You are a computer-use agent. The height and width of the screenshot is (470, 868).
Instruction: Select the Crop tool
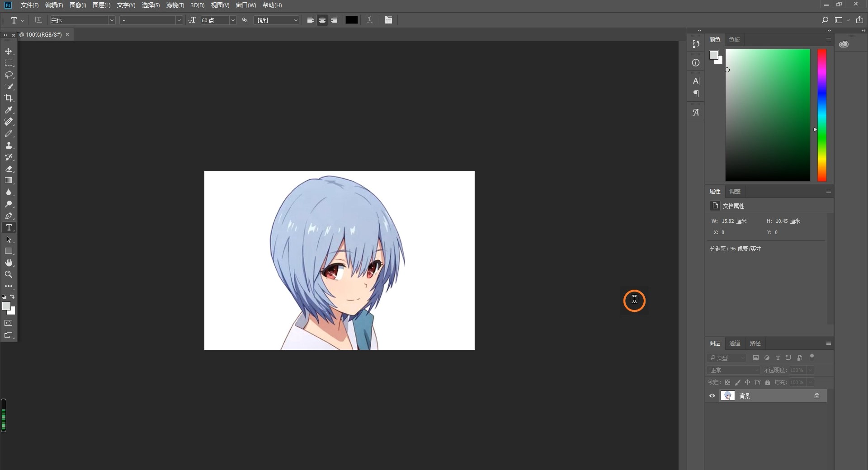[9, 98]
